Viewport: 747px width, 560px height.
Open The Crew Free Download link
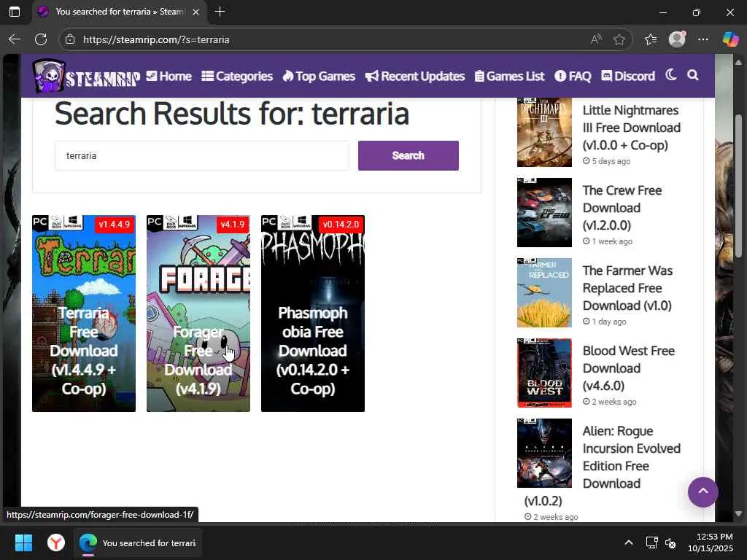click(622, 208)
